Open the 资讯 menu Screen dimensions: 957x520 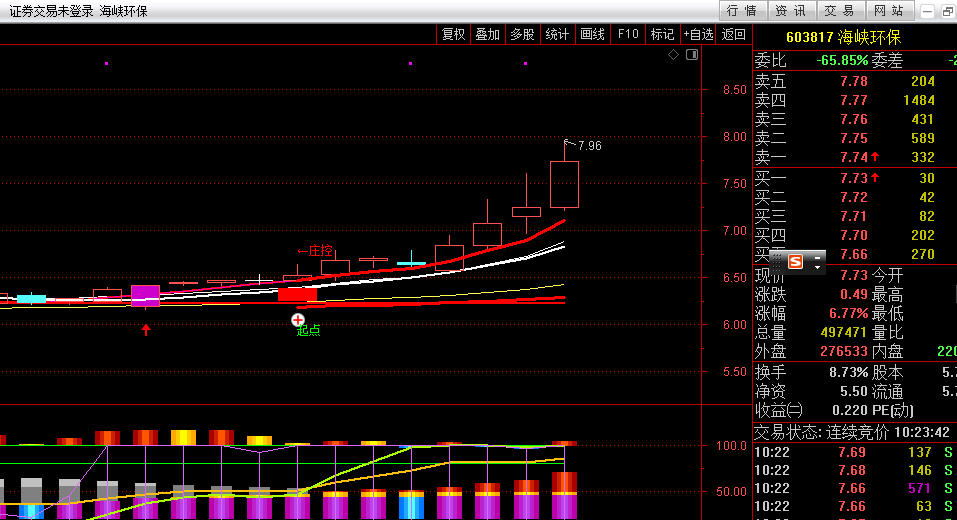pyautogui.click(x=790, y=10)
